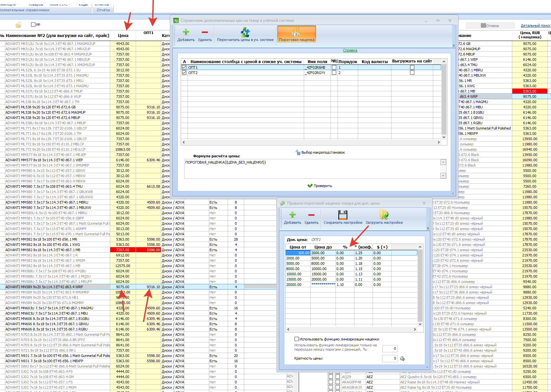Click the * (коеф.) column header
The width and height of the screenshot is (551, 392).
[363, 247]
